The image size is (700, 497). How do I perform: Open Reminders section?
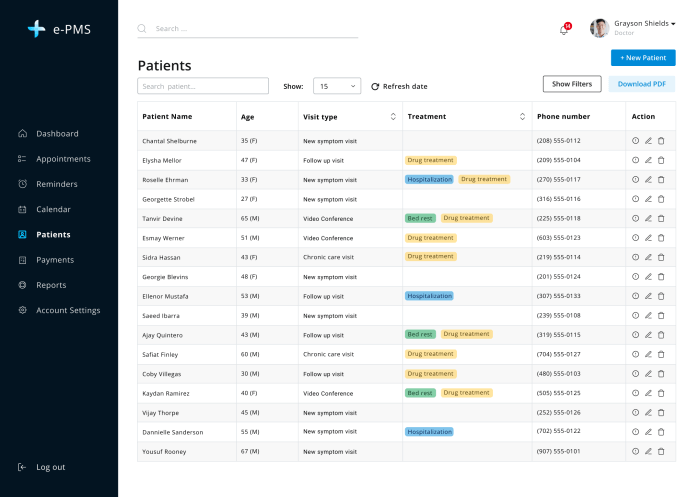(57, 184)
